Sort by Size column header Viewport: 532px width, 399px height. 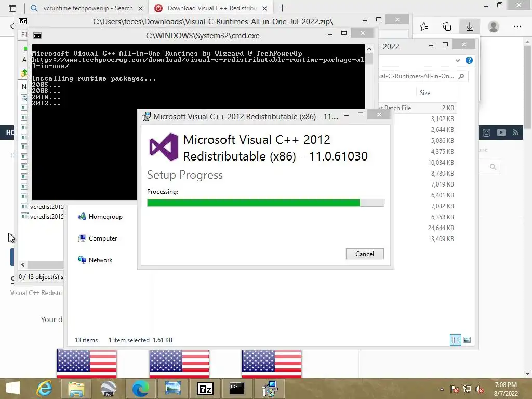coord(425,92)
